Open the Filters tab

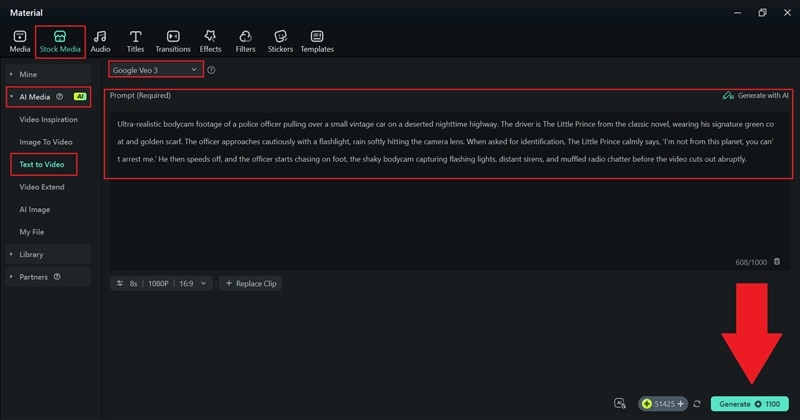245,41
